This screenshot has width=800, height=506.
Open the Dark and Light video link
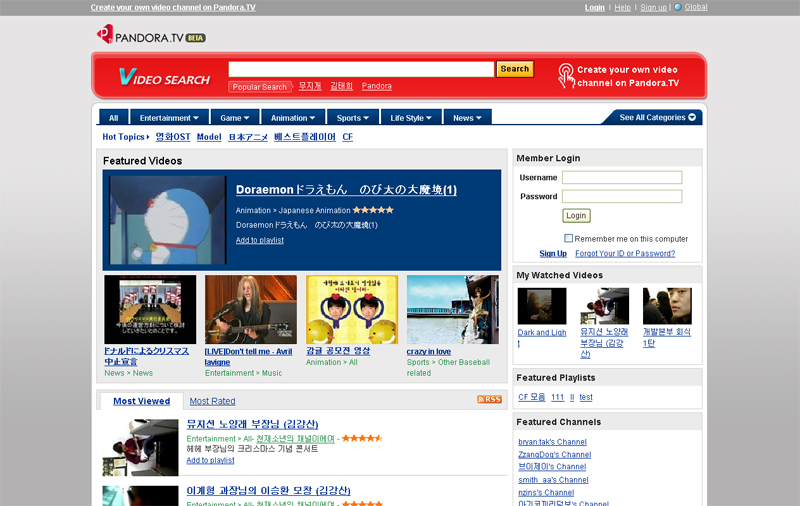pos(542,338)
